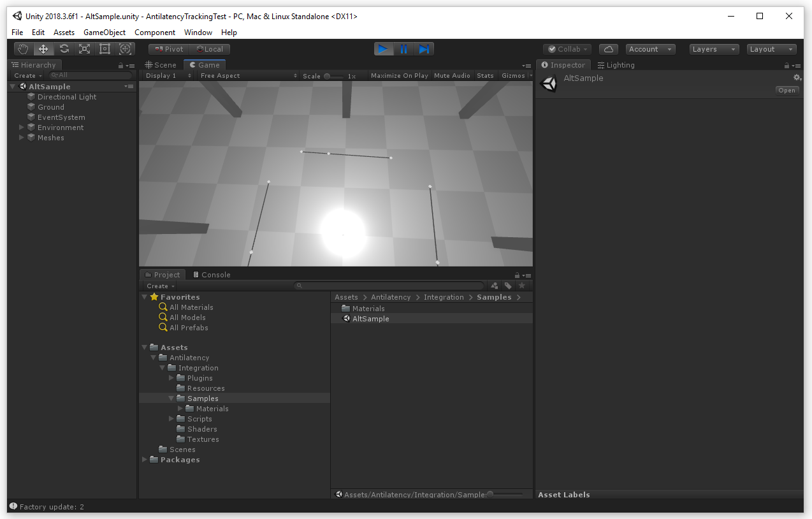Select All Models favorite
Screen dimensions: 812x519
coord(187,318)
